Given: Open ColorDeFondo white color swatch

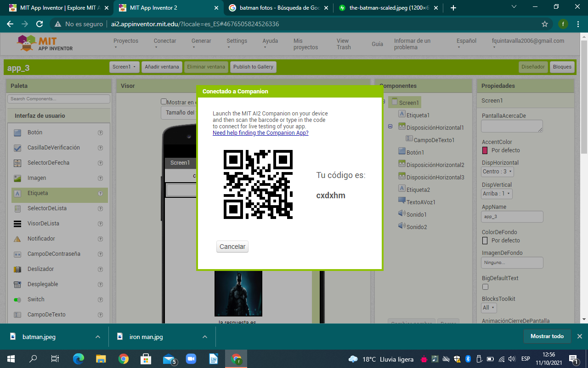Looking at the screenshot, I should pos(485,241).
